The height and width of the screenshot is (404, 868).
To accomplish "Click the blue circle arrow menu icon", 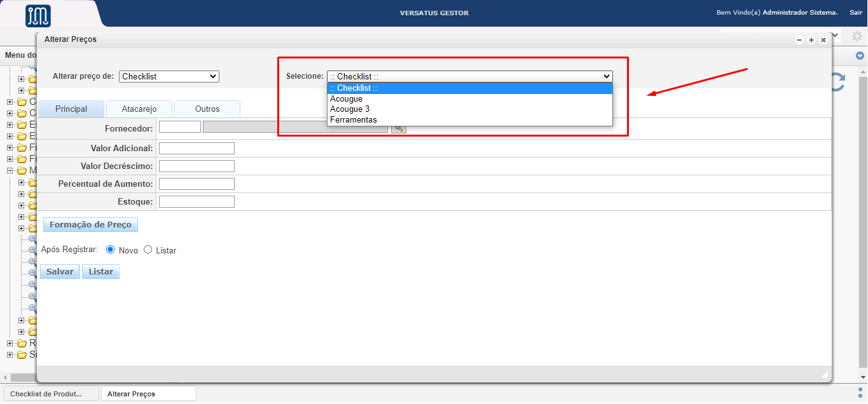I will 860,56.
